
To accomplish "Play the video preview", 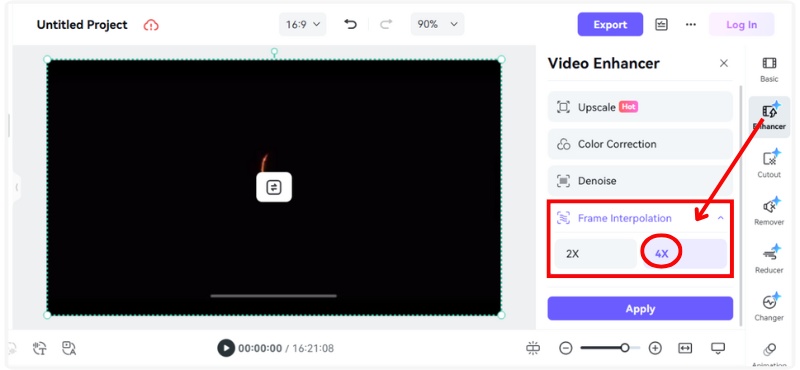I will point(226,348).
